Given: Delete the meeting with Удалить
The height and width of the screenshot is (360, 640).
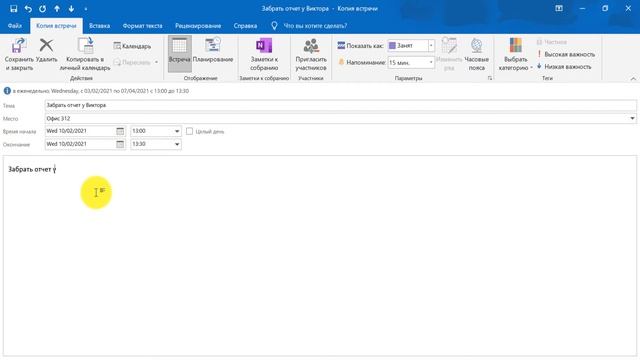Looking at the screenshot, I should [x=47, y=51].
